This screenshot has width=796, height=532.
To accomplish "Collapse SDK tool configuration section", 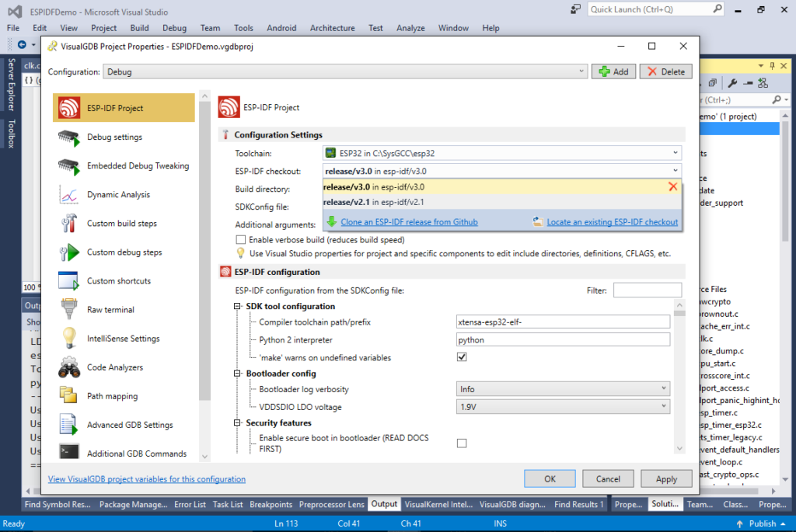I will coord(238,306).
